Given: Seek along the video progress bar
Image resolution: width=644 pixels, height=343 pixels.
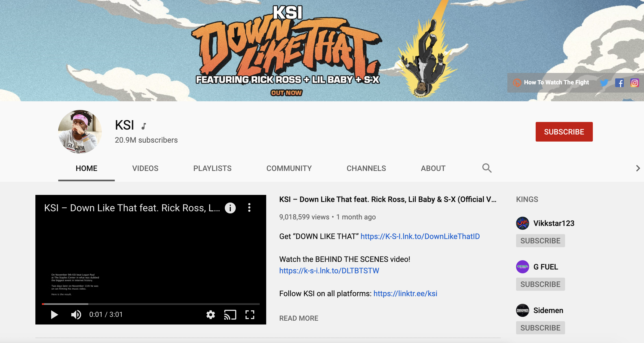Looking at the screenshot, I should point(151,304).
